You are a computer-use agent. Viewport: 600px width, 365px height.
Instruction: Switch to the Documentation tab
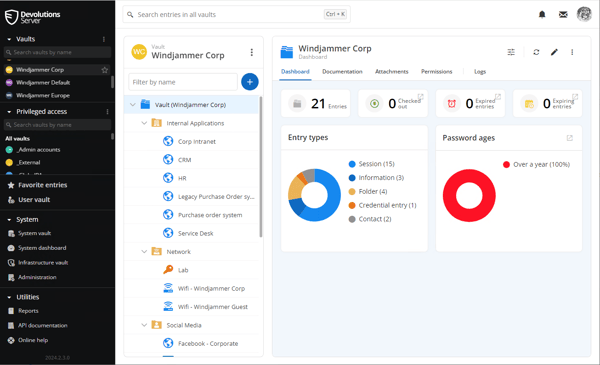point(342,72)
